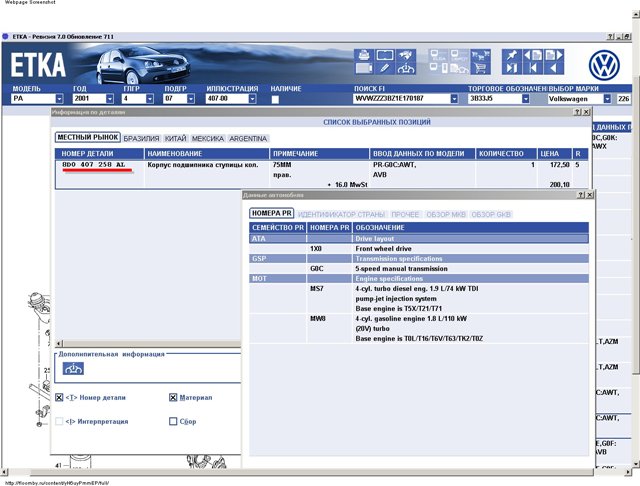Image resolution: width=640 pixels, height=486 pixels.
Task: Switch to the Мексика tab
Action: pyautogui.click(x=208, y=139)
